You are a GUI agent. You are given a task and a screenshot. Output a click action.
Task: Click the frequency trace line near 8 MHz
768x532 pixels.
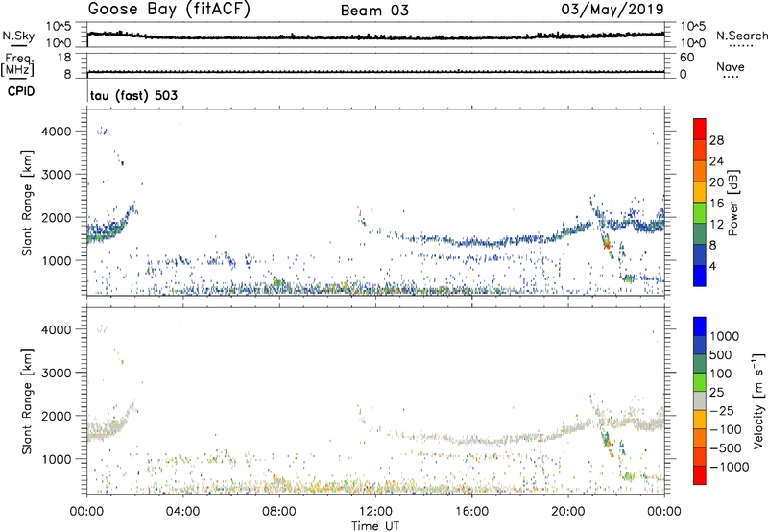(x=375, y=72)
